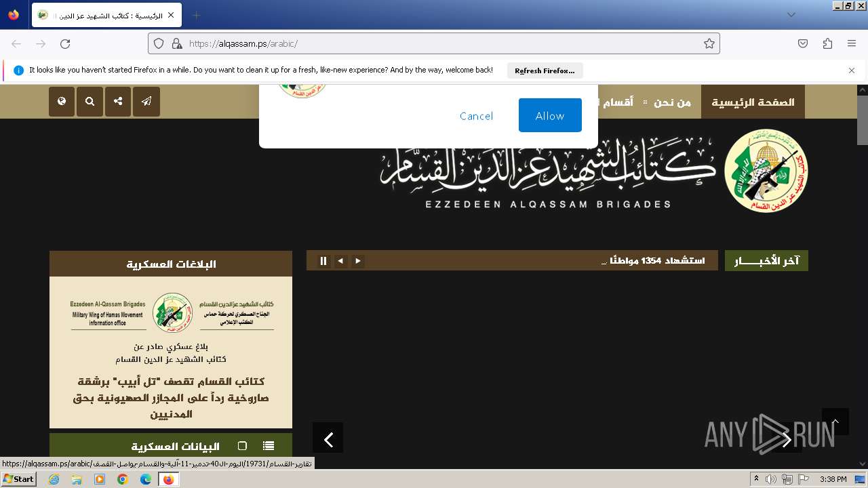Click the round site logo emblem
This screenshot has height=488, width=868.
pos(766,171)
